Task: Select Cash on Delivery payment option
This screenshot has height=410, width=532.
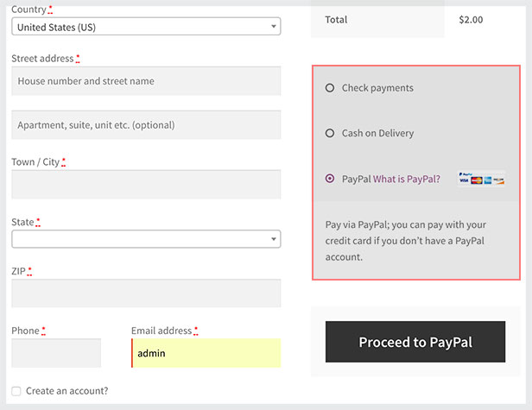Action: [x=330, y=133]
